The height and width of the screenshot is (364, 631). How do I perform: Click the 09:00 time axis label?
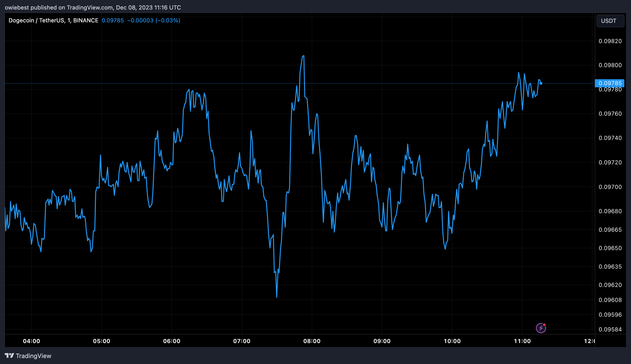(x=382, y=341)
